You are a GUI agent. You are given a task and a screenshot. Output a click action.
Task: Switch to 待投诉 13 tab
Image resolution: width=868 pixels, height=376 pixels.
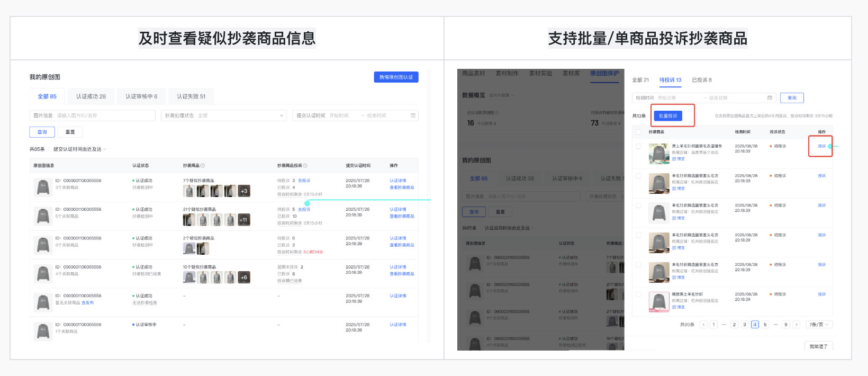(670, 80)
